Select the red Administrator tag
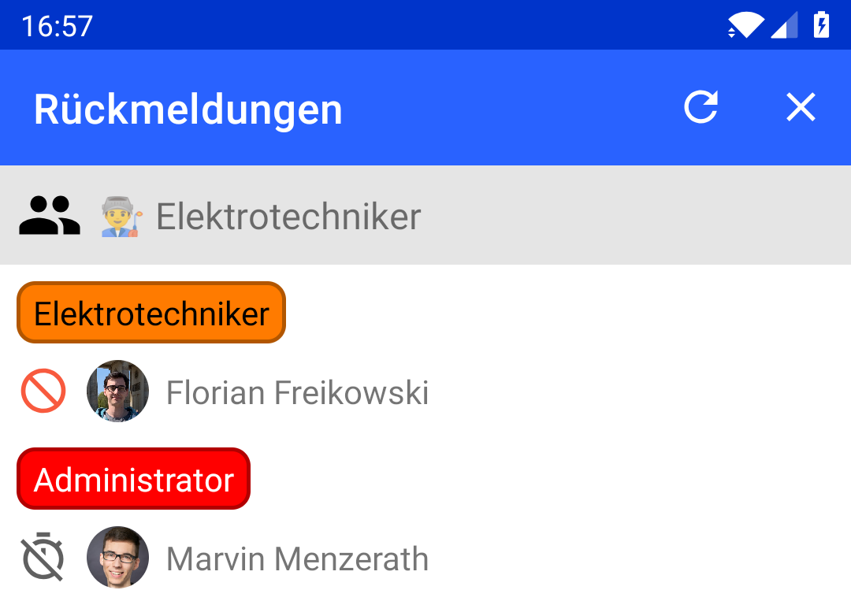Screen dimensions: 851x616 [x=133, y=479]
